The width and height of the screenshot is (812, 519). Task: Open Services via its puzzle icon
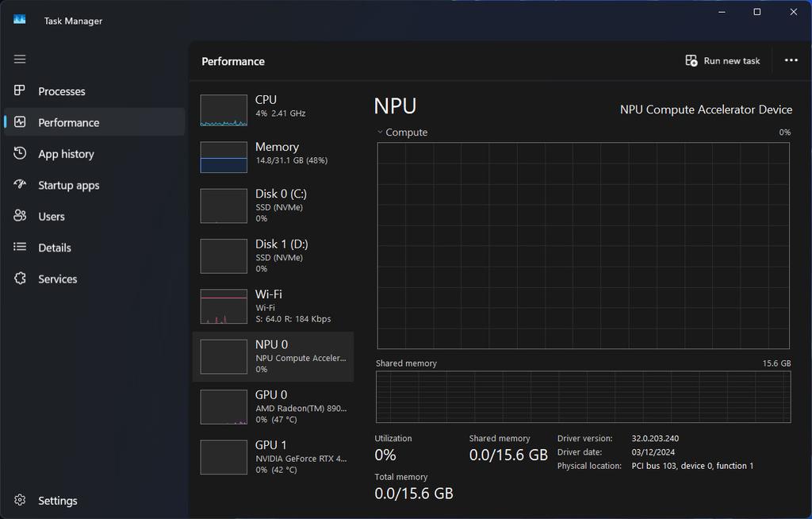(20, 279)
